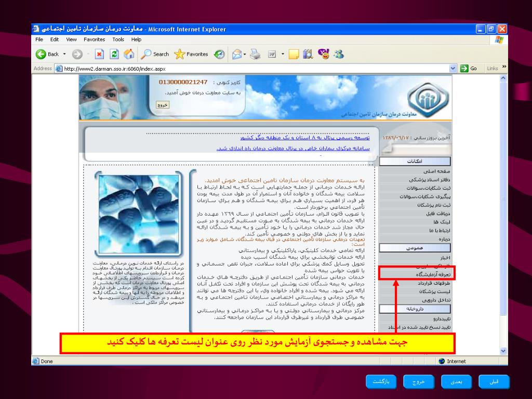This screenshot has height=399, width=532.
Task: Open the اخبار sidebar link
Action: 445,258
